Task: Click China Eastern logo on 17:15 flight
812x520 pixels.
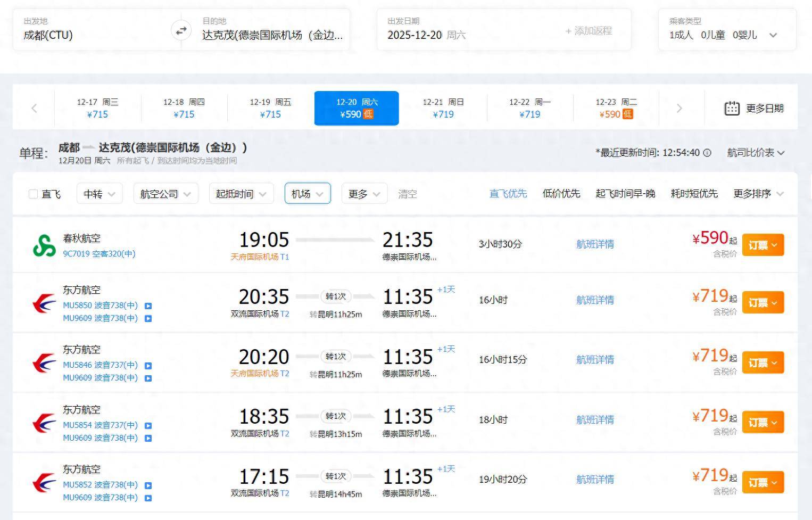Action: 44,483
